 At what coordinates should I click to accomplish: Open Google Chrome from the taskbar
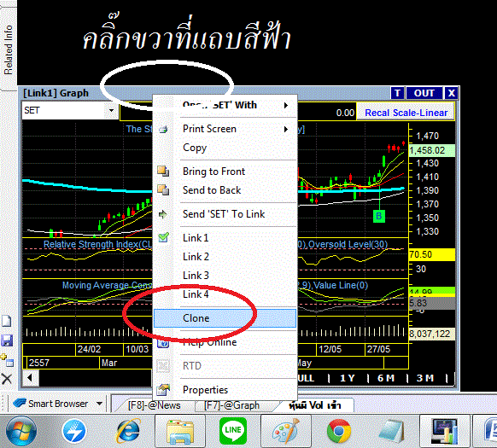pos(339,431)
